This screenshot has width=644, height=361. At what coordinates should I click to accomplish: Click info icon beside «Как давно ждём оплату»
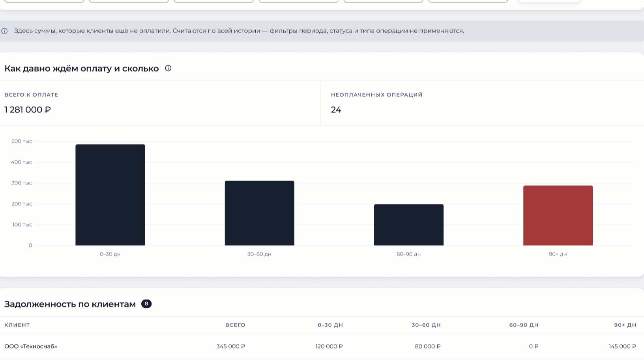[x=168, y=68]
